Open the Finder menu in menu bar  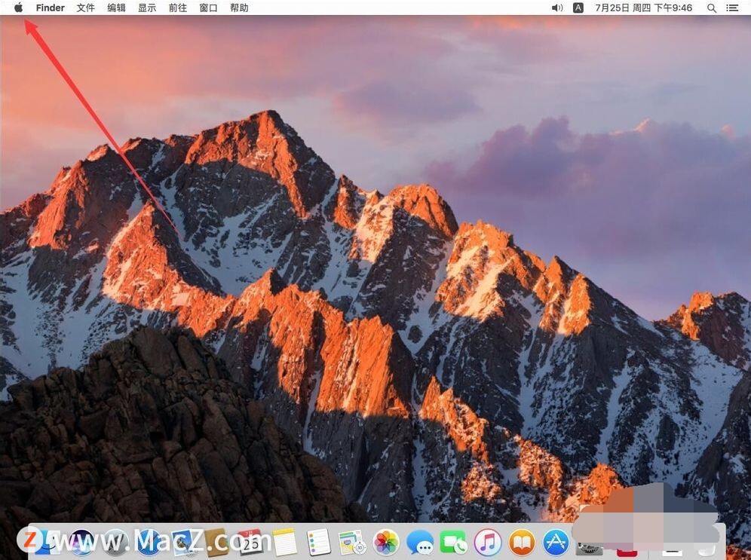pyautogui.click(x=51, y=8)
